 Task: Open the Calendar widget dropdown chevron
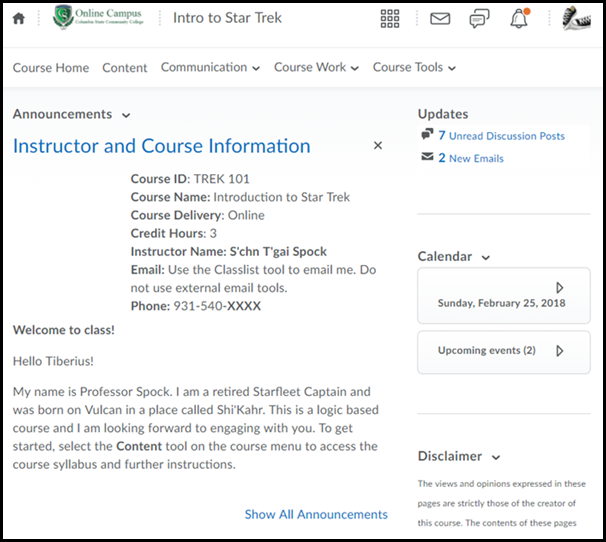tap(486, 257)
